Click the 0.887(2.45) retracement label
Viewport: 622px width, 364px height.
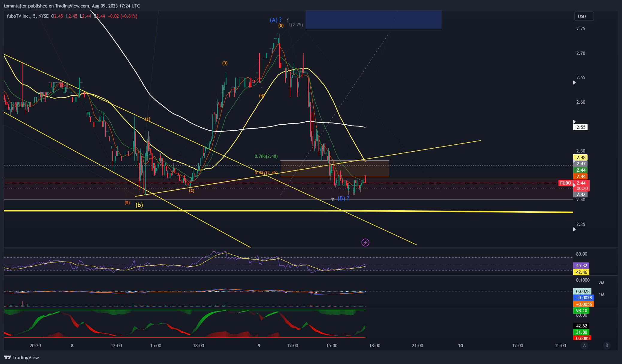(x=266, y=173)
